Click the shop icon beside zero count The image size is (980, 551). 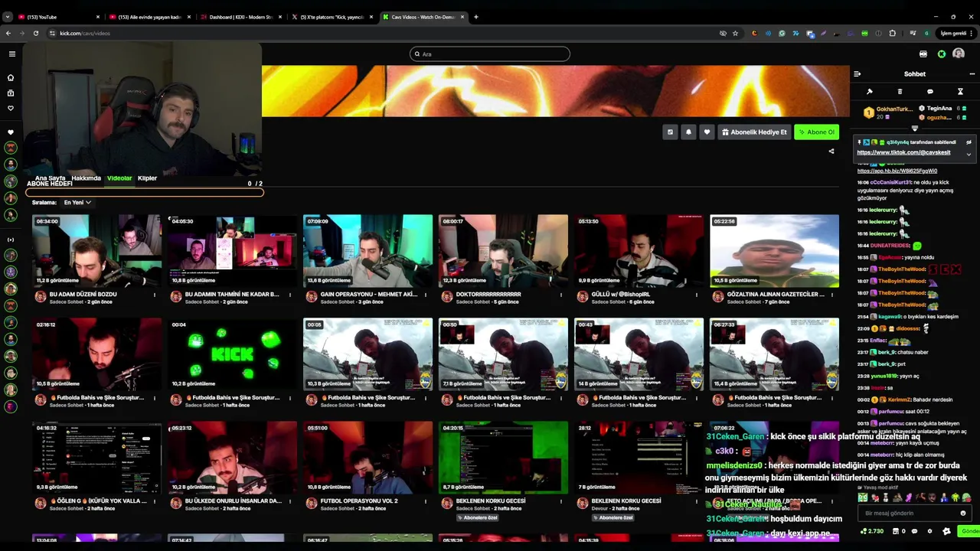click(896, 531)
